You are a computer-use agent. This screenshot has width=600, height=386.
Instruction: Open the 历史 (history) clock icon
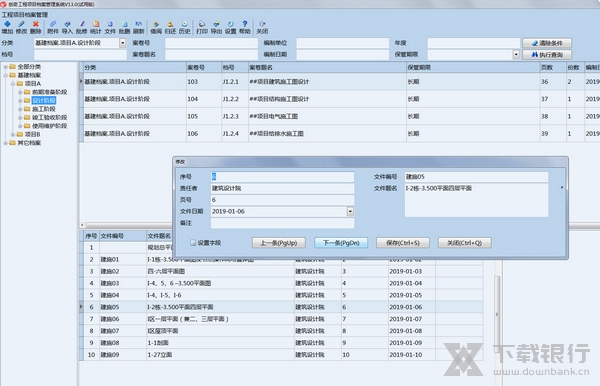point(184,27)
